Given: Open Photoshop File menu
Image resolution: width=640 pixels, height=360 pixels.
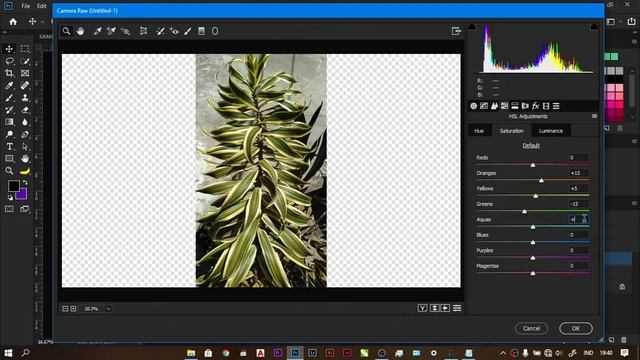Looking at the screenshot, I should click(26, 6).
